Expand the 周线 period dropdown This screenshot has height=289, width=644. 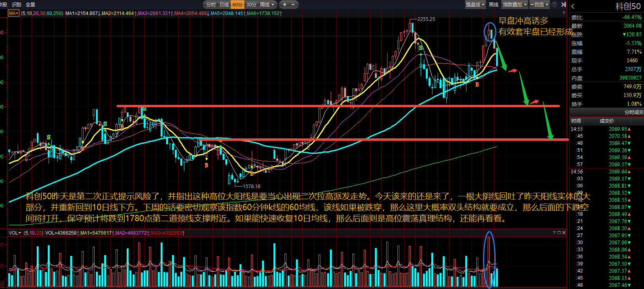(267, 5)
